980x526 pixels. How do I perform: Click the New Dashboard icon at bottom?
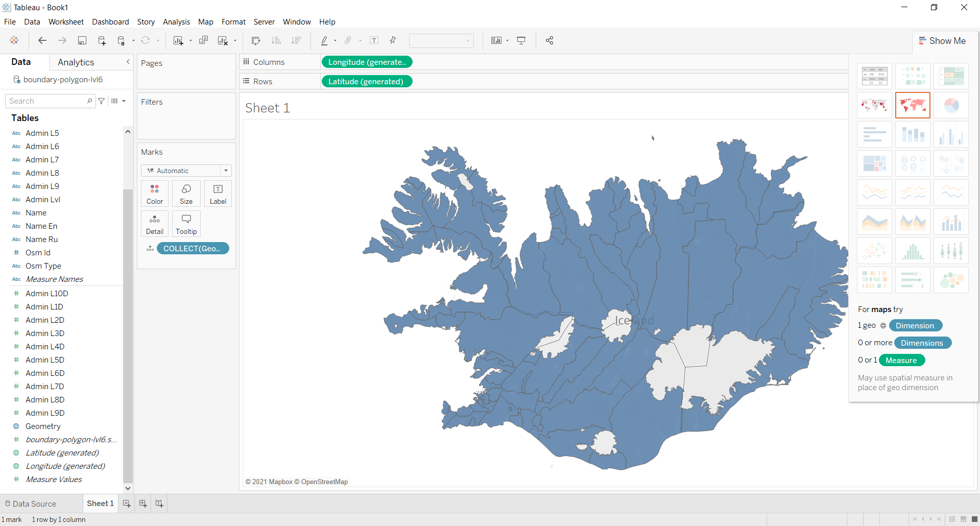click(x=143, y=504)
